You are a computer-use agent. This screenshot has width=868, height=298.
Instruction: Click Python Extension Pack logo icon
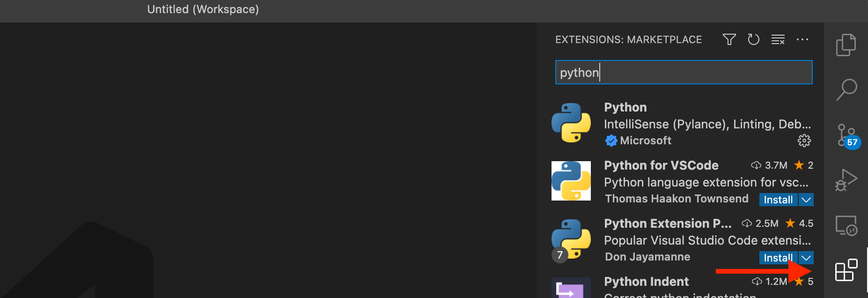click(x=571, y=239)
